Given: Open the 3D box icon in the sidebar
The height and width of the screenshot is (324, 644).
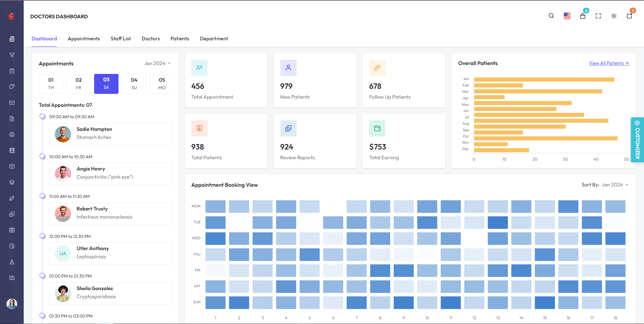Looking at the screenshot, I should pos(12,166).
